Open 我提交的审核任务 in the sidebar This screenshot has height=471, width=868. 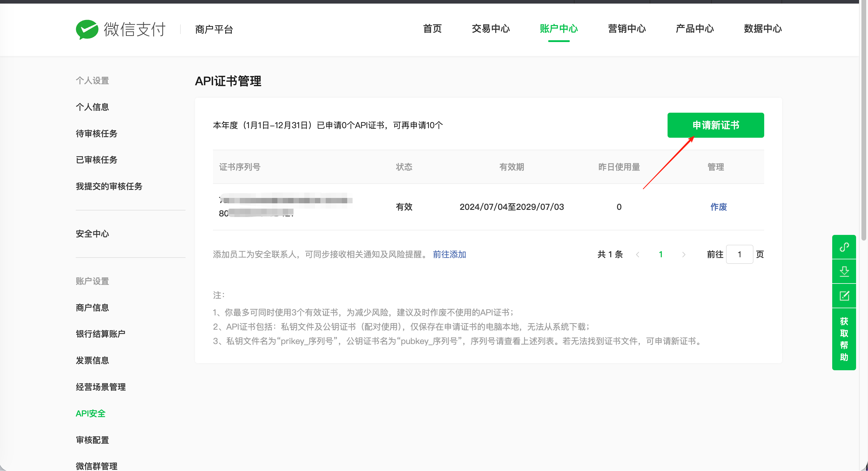109,187
